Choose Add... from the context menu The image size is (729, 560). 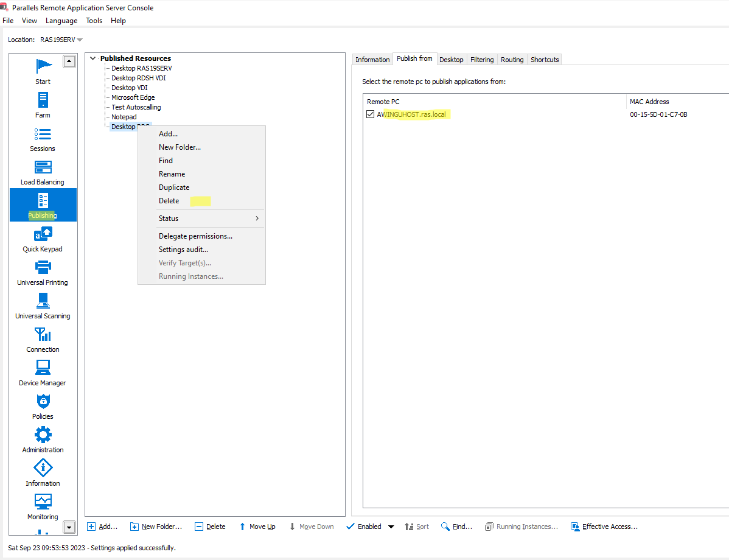point(202,134)
